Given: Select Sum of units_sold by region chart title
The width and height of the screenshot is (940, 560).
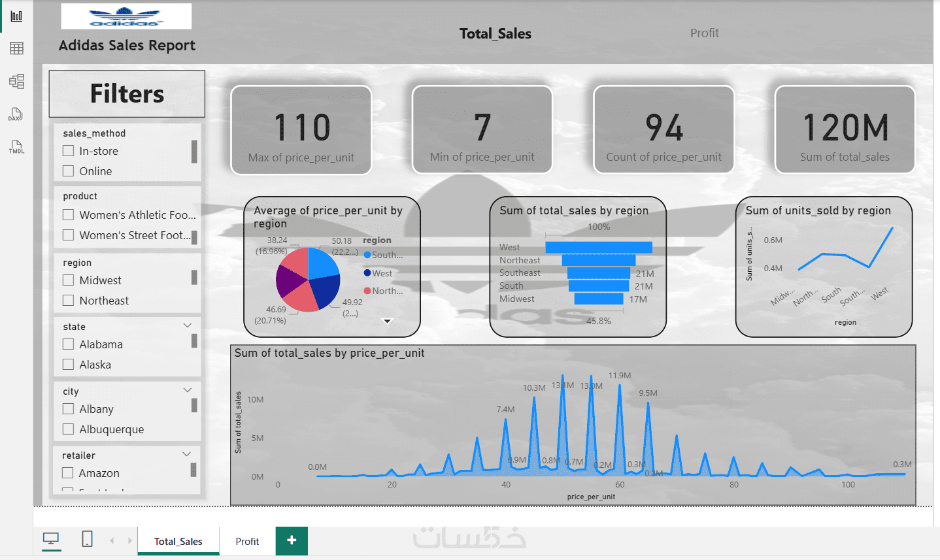Looking at the screenshot, I should (x=818, y=210).
